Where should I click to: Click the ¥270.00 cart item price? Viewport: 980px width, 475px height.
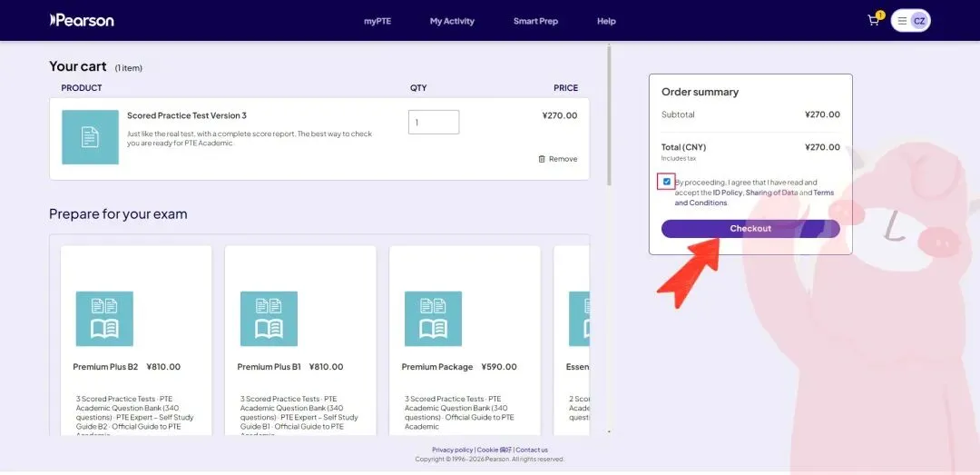pos(560,115)
